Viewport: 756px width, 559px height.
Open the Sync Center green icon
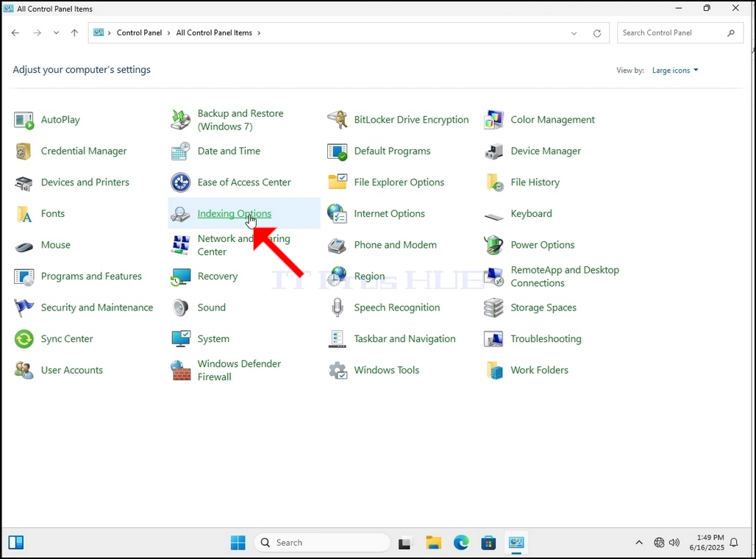(x=24, y=339)
